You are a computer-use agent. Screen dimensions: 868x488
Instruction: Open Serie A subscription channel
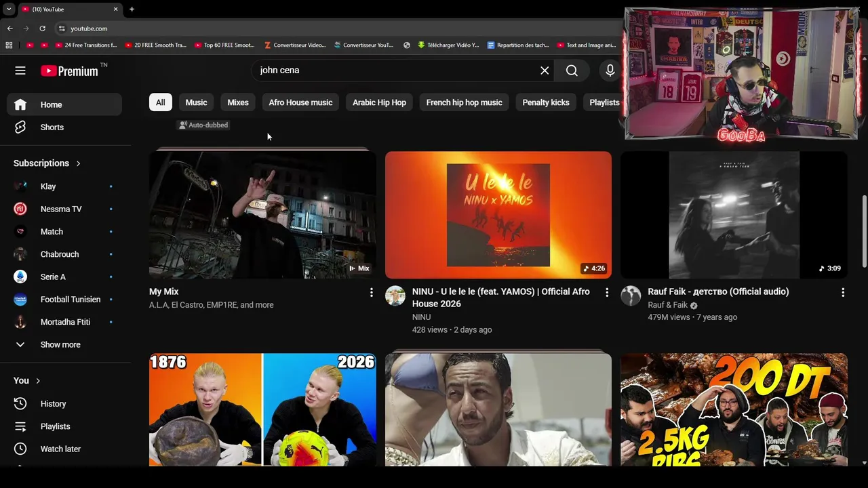point(64,277)
